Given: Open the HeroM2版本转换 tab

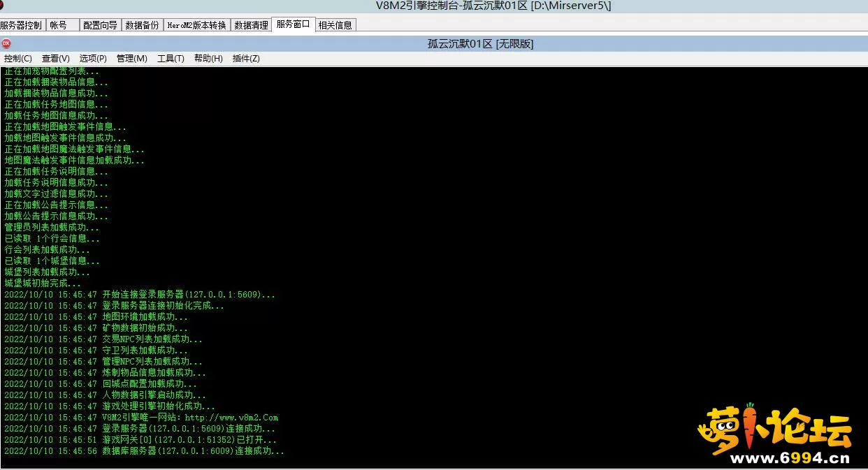Looking at the screenshot, I should [196, 25].
